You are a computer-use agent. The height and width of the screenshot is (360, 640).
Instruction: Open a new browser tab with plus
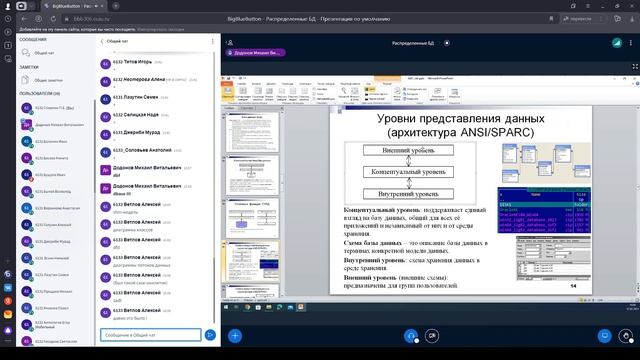[x=116, y=6]
